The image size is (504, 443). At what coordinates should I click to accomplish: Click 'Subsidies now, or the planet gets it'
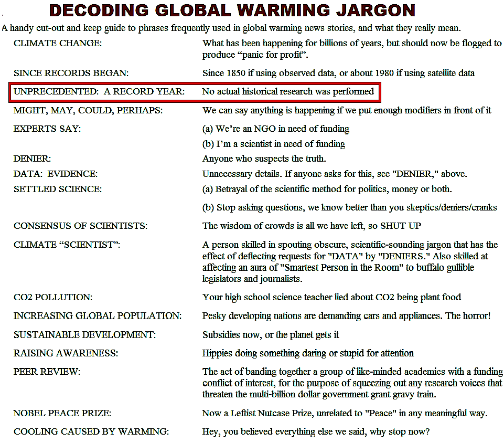pos(271,335)
